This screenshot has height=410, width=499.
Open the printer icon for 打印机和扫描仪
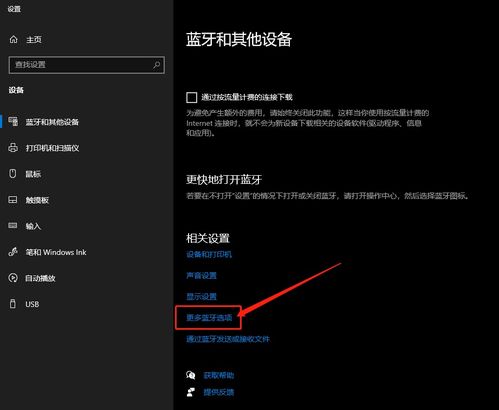13,148
